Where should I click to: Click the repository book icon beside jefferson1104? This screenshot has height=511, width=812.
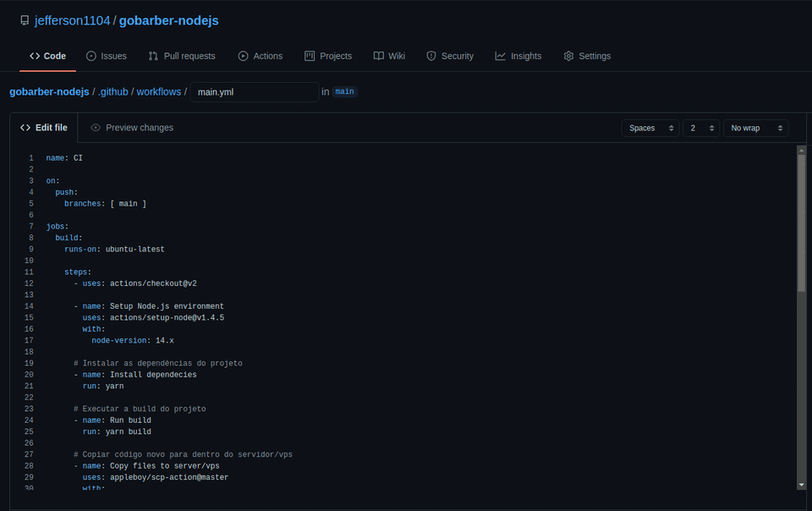tap(24, 20)
